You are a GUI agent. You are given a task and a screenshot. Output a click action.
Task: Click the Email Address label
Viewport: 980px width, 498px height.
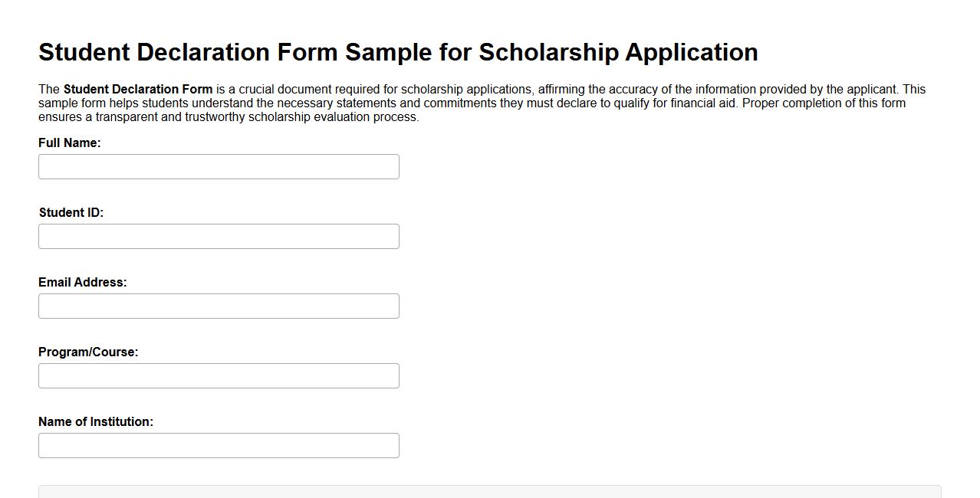(83, 282)
